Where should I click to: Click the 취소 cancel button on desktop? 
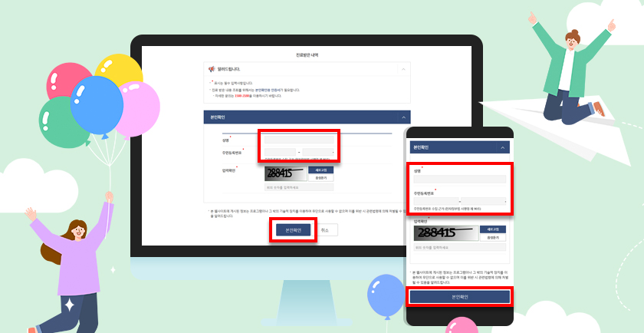[x=325, y=230]
